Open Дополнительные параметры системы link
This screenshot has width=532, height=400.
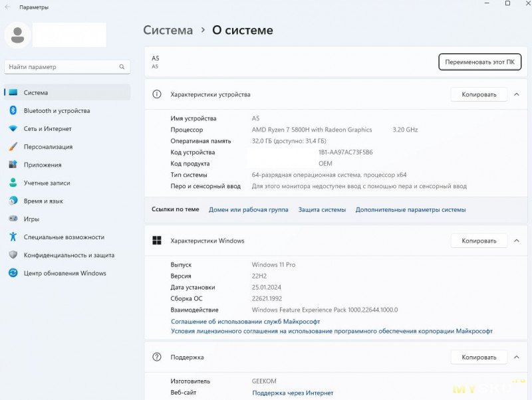tap(410, 209)
